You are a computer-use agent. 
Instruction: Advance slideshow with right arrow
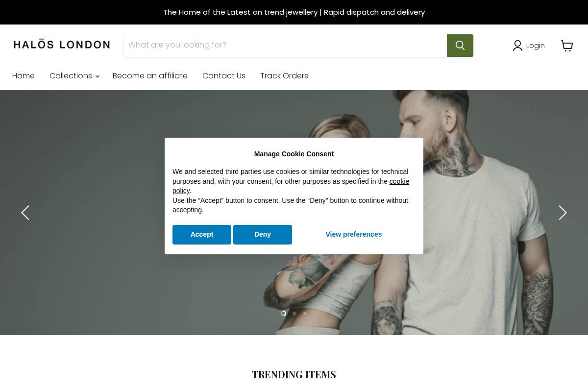point(563,213)
